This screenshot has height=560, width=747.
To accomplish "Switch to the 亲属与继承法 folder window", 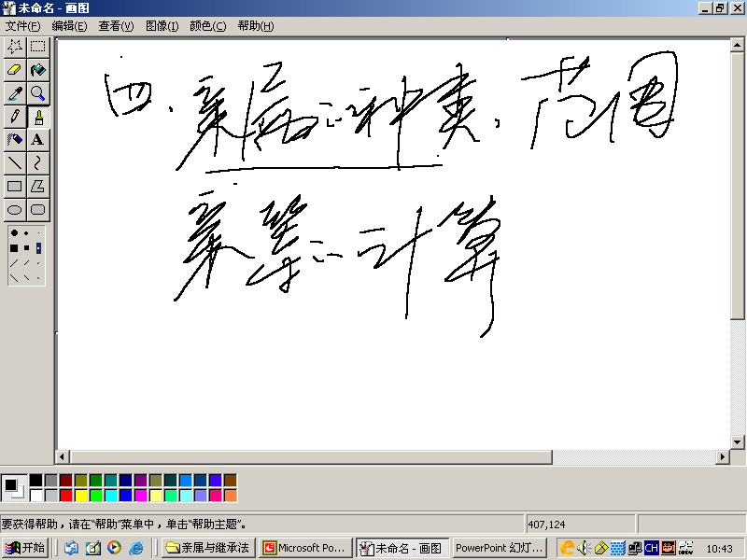I will click(x=208, y=548).
